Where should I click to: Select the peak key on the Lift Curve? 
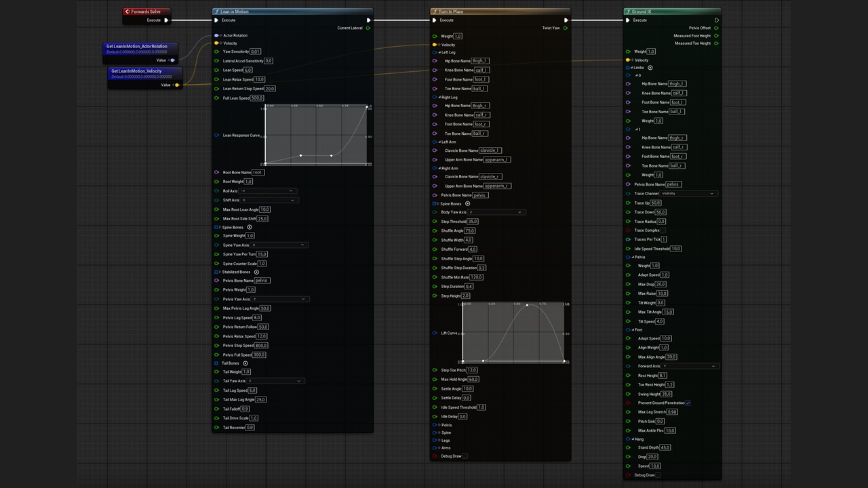point(527,305)
